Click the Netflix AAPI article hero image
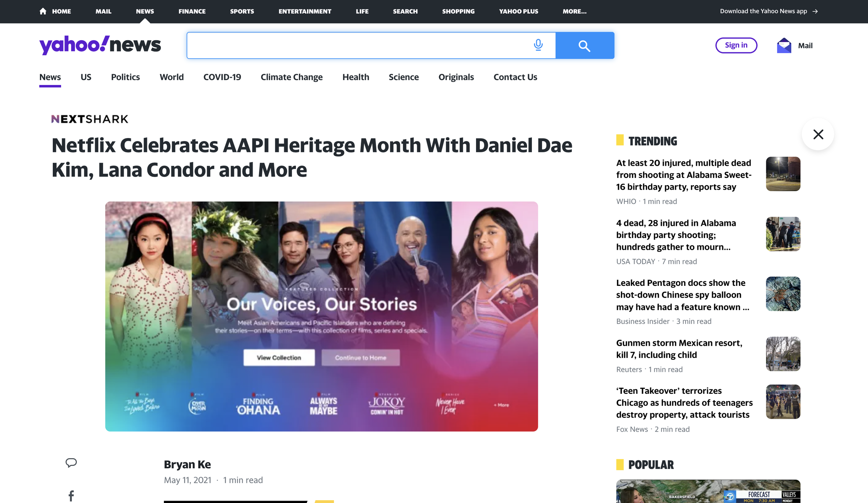The width and height of the screenshot is (868, 503). coord(322,316)
